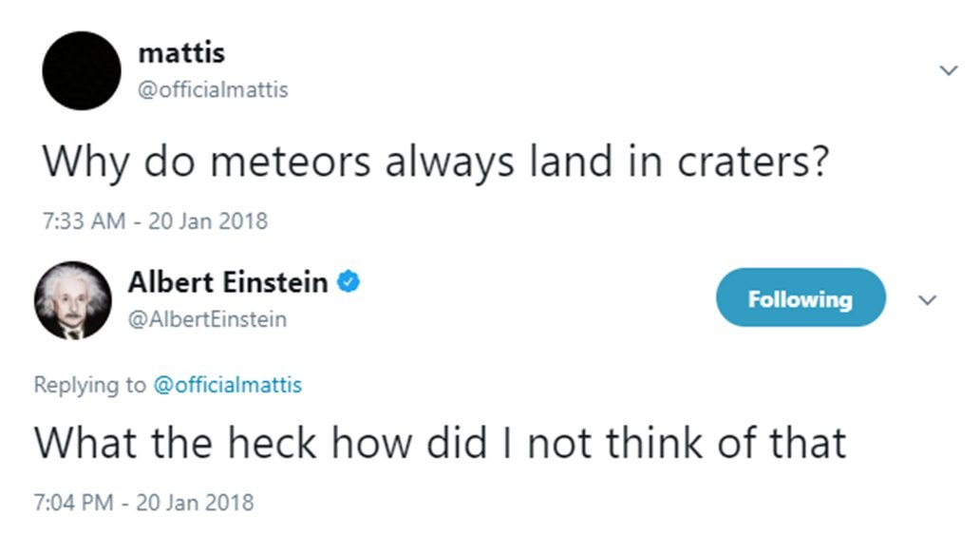Open the @AlbertEinstein handle

coord(207,319)
